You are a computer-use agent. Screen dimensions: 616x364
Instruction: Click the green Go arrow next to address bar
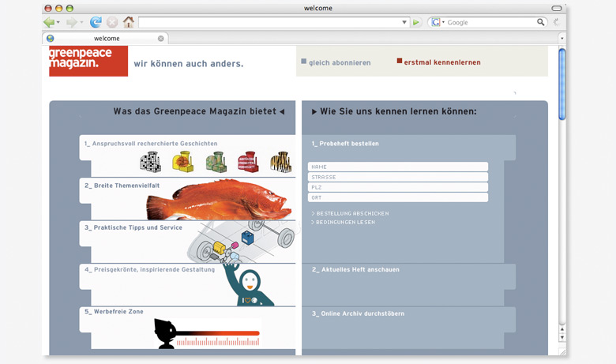coord(415,22)
